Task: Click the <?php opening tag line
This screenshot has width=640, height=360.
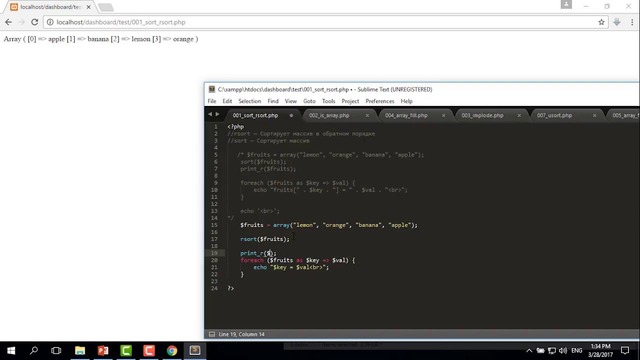Action: pos(236,127)
